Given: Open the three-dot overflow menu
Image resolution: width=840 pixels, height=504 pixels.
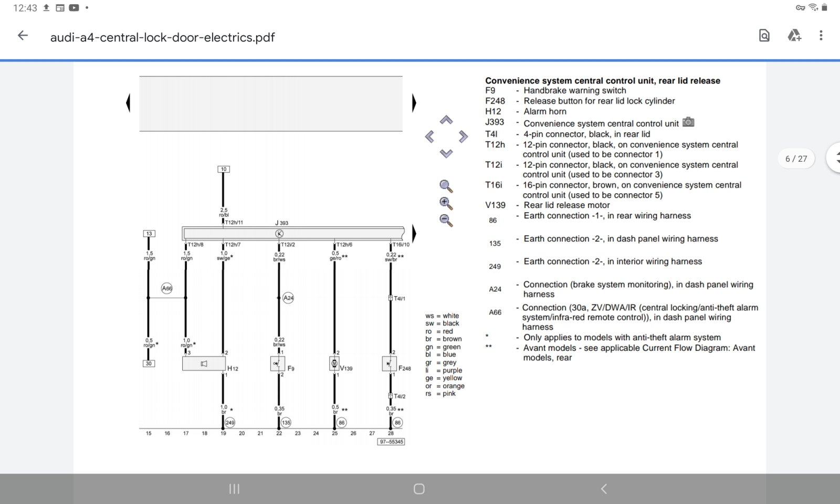Looking at the screenshot, I should [x=821, y=36].
